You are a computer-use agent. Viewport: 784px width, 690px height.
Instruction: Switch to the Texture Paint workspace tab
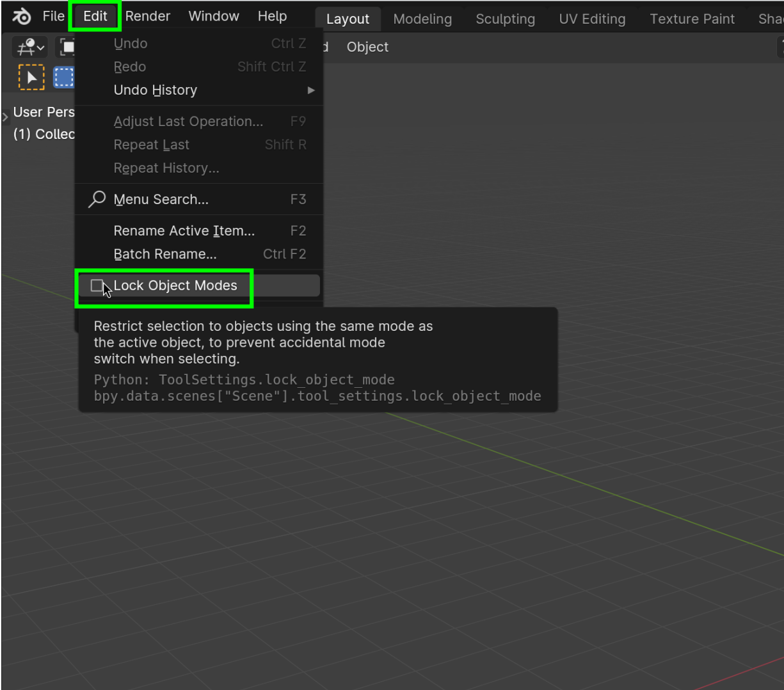(692, 19)
